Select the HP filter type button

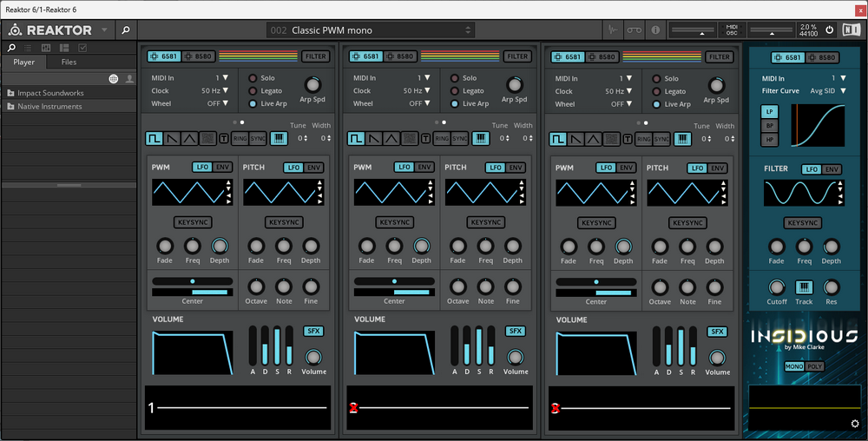point(769,140)
